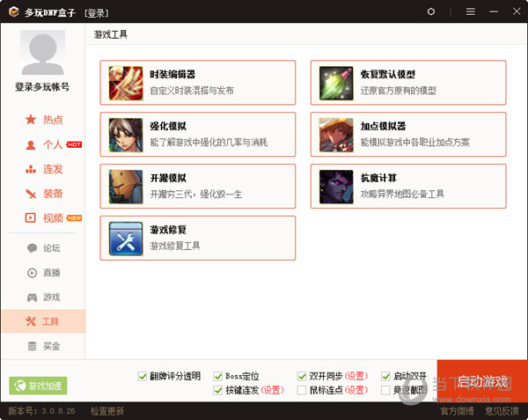
Task: Open 意见反馈 link
Action: [x=502, y=411]
